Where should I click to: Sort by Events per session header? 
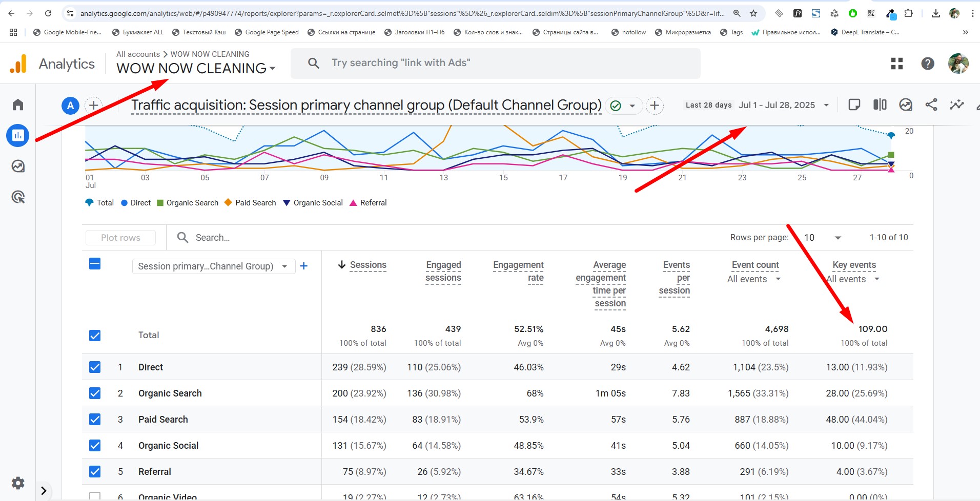(674, 278)
